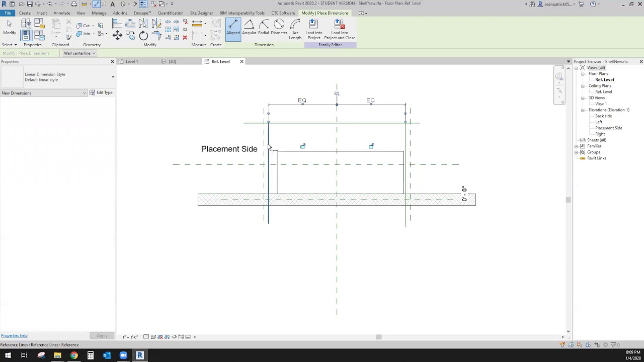Open View 1 under 3D Views

601,104
